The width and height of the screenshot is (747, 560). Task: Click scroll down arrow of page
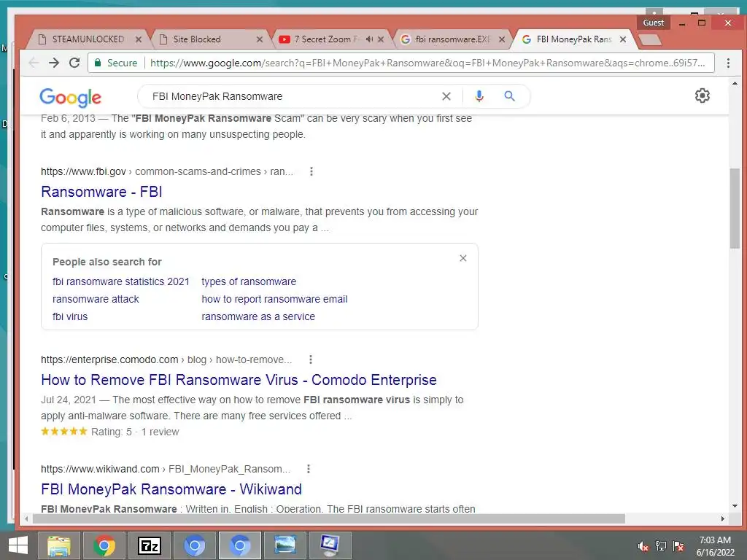click(x=735, y=506)
